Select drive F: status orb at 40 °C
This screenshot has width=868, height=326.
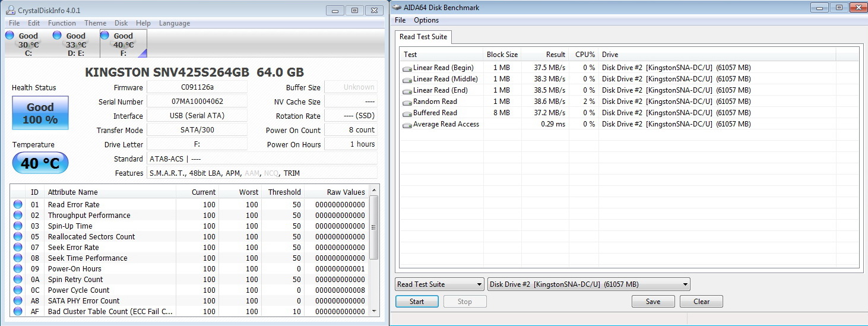[105, 36]
